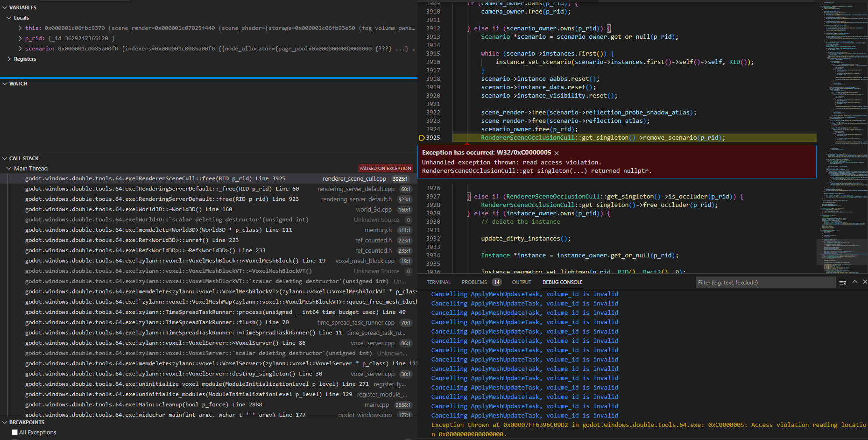Switch to the OUTPUT tab

[x=521, y=282]
